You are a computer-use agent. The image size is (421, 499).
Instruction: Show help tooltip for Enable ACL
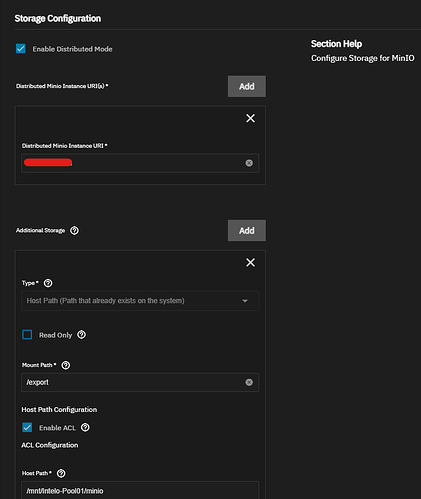(85, 427)
